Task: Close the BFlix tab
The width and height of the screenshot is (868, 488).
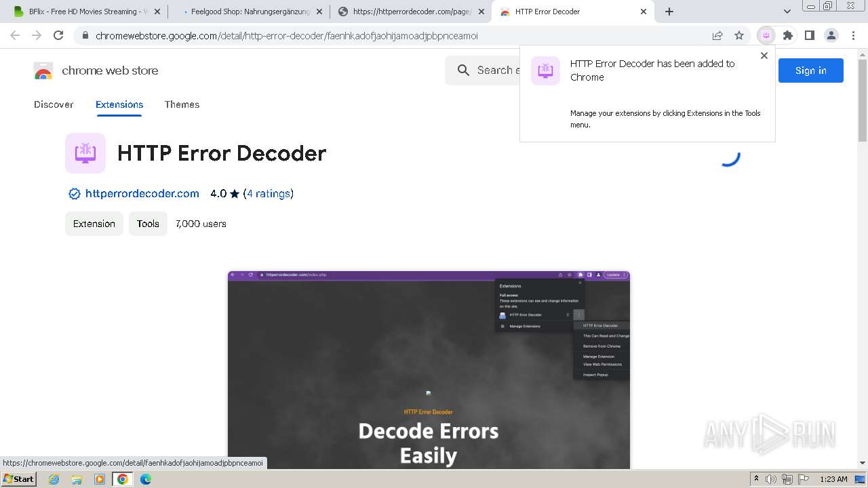Action: (157, 12)
